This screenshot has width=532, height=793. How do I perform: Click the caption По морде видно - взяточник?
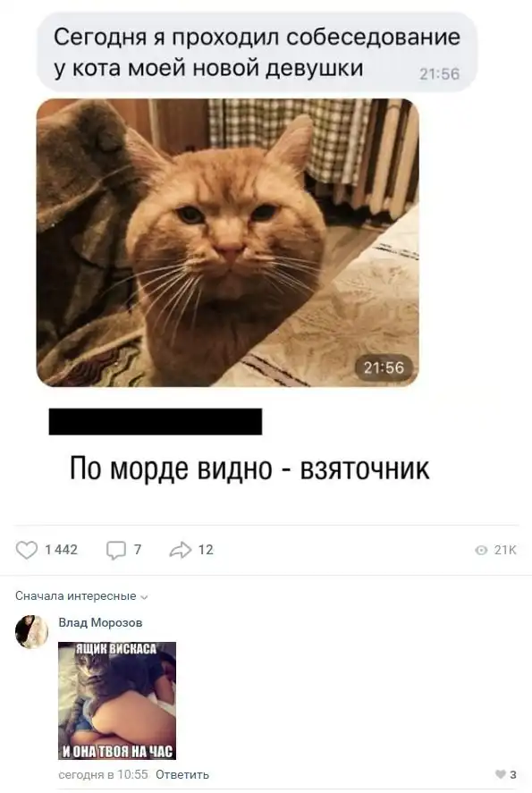(249, 468)
